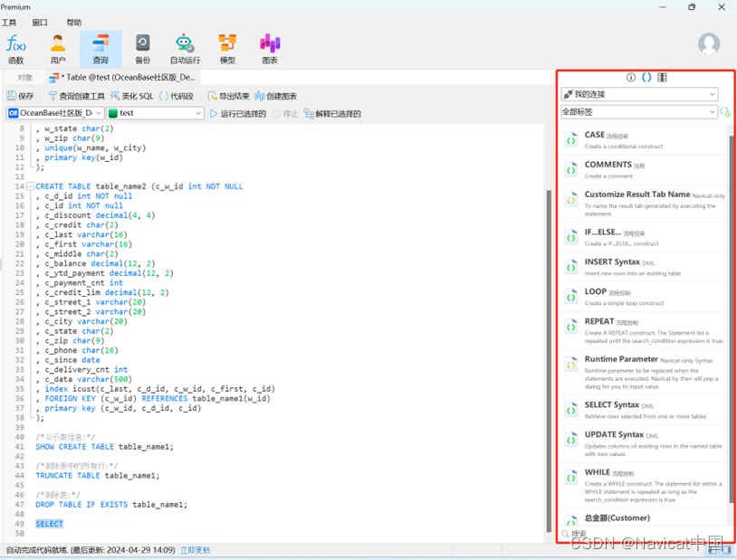Maximize the Navicat window
The height and width of the screenshot is (560, 737).
click(692, 7)
